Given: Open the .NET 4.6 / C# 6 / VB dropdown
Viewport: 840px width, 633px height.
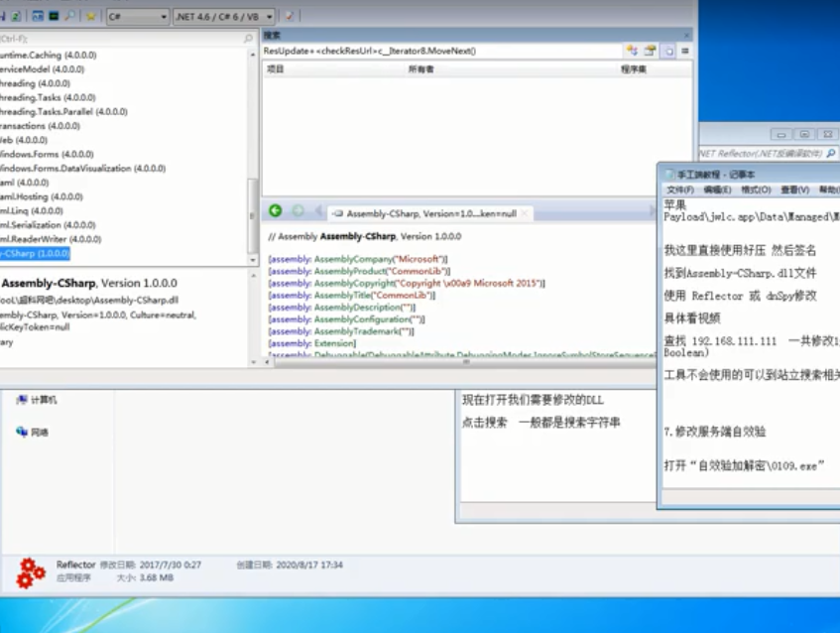Looking at the screenshot, I should tap(224, 17).
